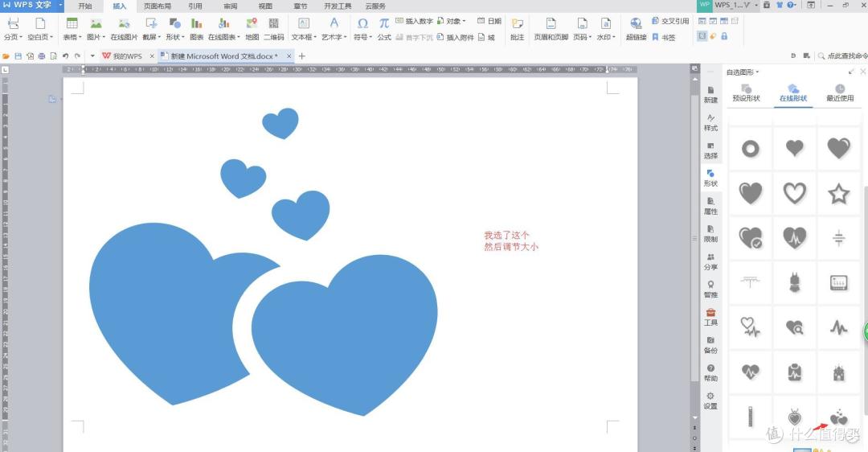Add a new document tab with the plus button

[x=301, y=56]
